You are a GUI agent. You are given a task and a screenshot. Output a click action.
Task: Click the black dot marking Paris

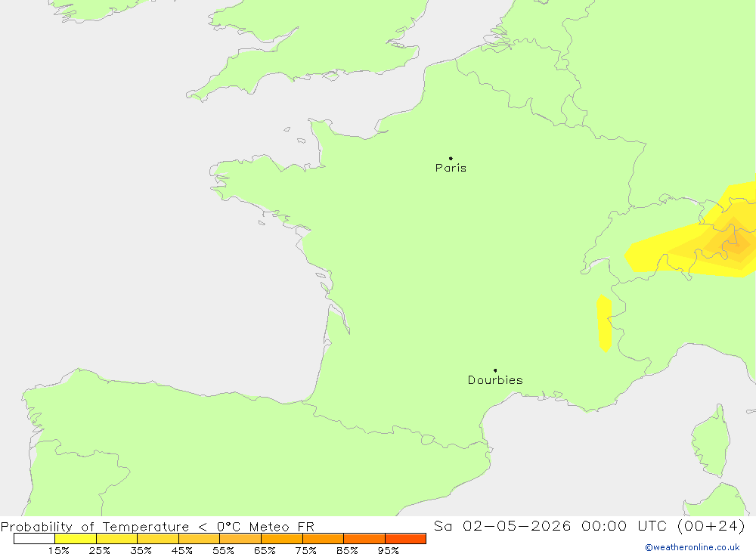point(451,158)
